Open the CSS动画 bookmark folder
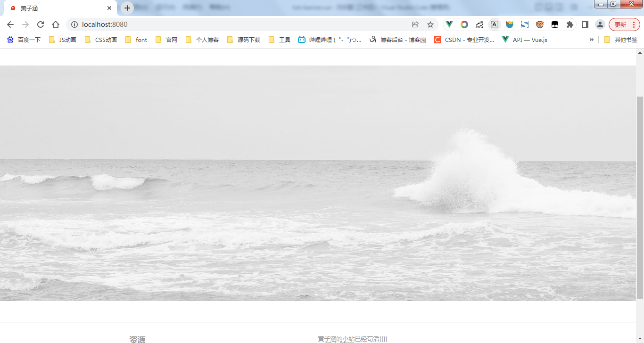 (x=101, y=40)
